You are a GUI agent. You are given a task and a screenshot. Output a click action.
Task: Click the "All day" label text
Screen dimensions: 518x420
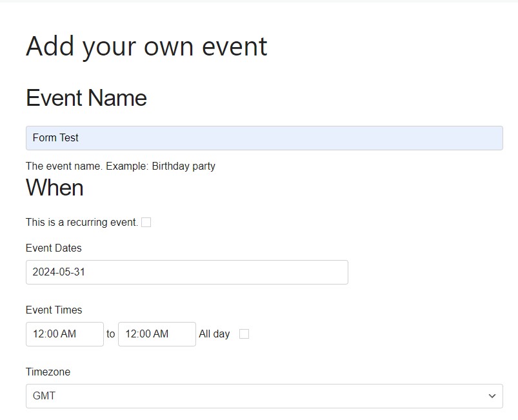[x=214, y=334]
